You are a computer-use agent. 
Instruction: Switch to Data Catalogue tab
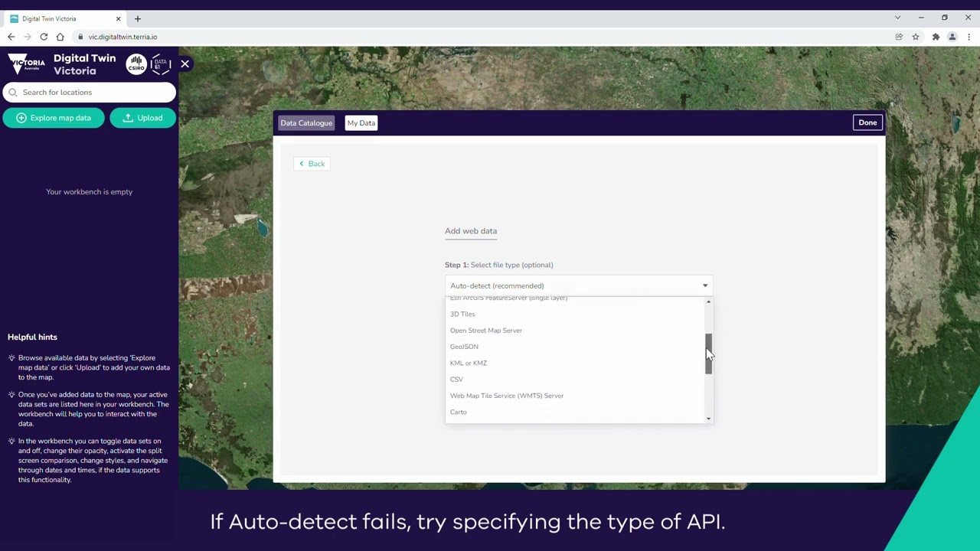pyautogui.click(x=306, y=123)
